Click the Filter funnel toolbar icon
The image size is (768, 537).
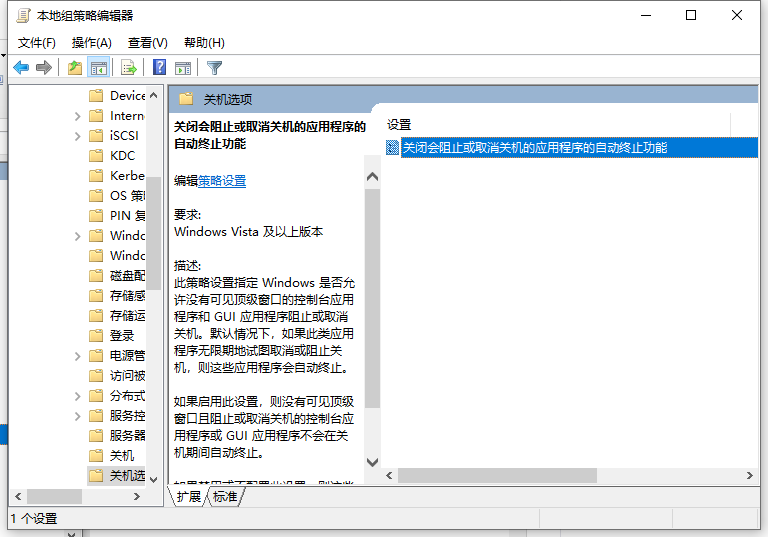215,67
